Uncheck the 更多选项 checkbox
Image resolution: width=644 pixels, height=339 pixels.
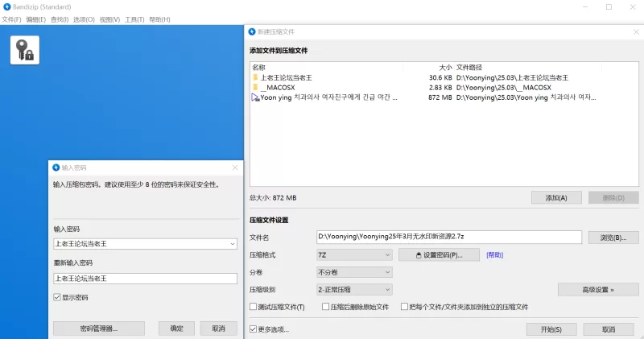pyautogui.click(x=254, y=329)
